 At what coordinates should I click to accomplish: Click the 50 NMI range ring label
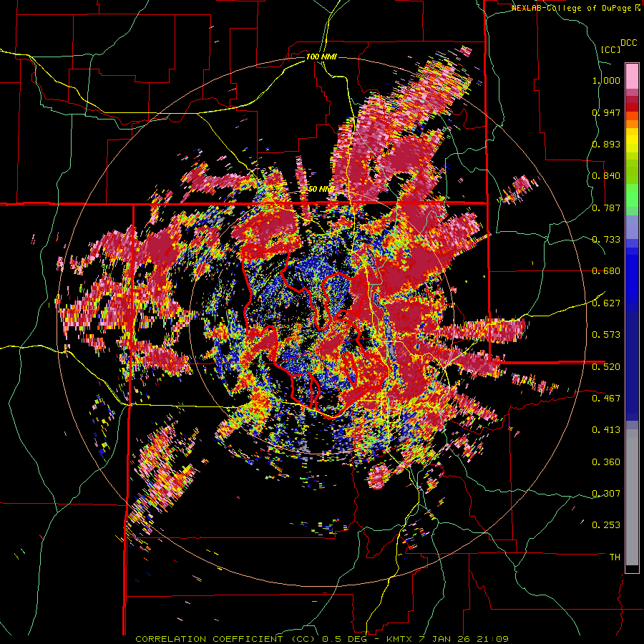(x=321, y=190)
